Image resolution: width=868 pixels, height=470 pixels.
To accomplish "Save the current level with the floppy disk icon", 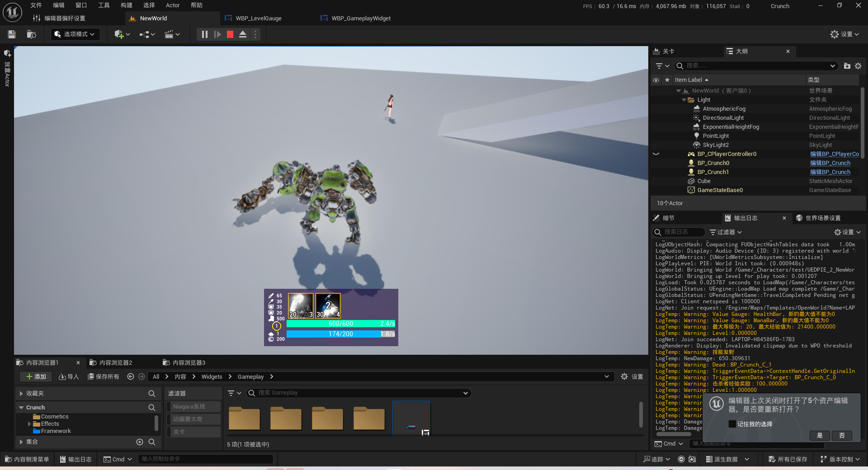I will pos(12,34).
